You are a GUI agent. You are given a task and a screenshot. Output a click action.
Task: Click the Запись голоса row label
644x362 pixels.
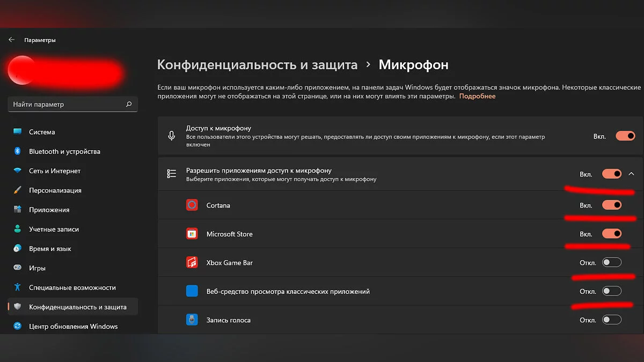pos(229,320)
